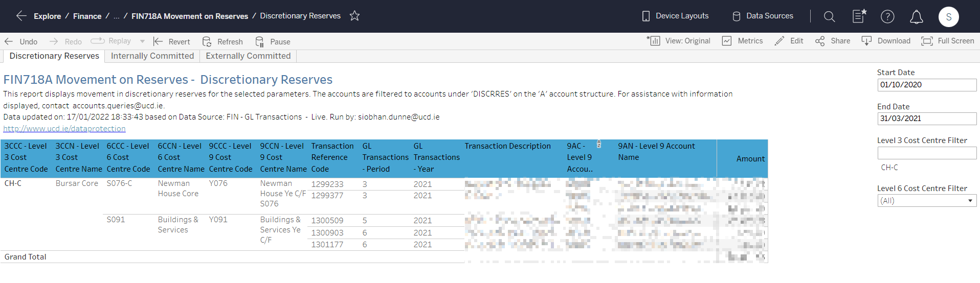
Task: Click the Share button
Action: tap(833, 41)
